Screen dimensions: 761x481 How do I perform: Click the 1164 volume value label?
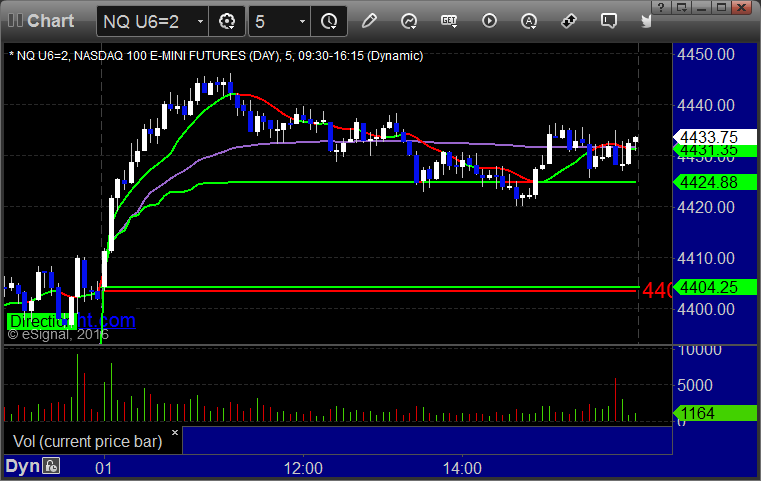click(x=715, y=413)
